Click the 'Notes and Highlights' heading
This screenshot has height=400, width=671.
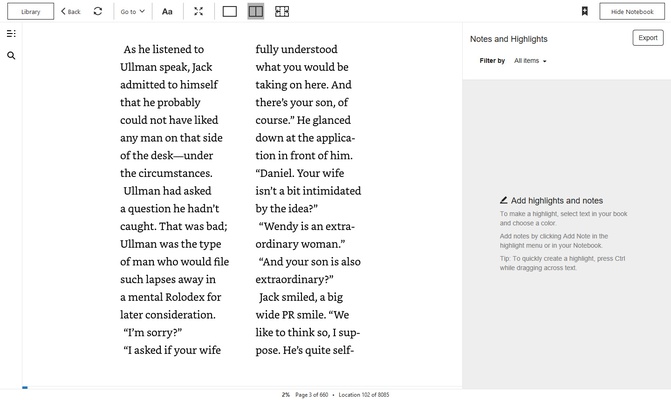[x=509, y=39]
